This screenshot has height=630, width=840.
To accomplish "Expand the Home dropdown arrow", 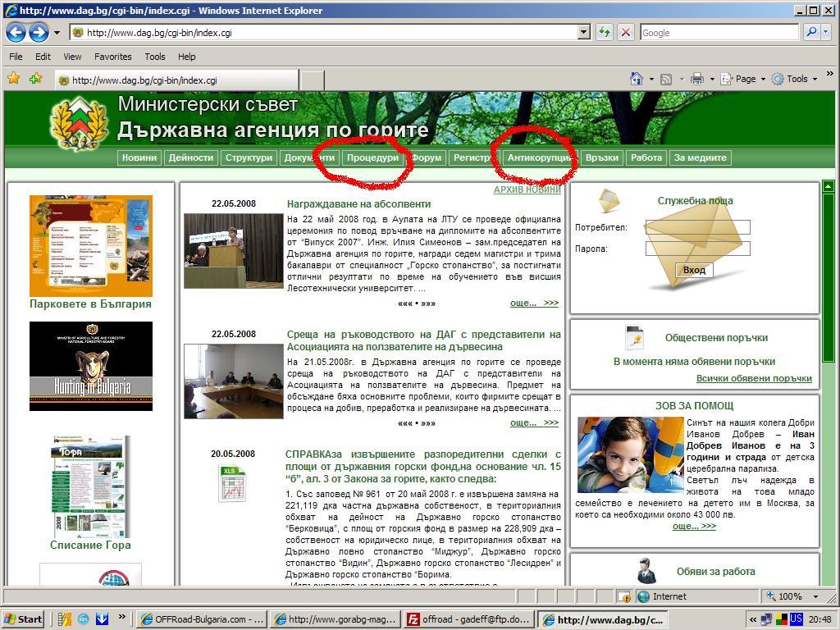I will (x=651, y=80).
